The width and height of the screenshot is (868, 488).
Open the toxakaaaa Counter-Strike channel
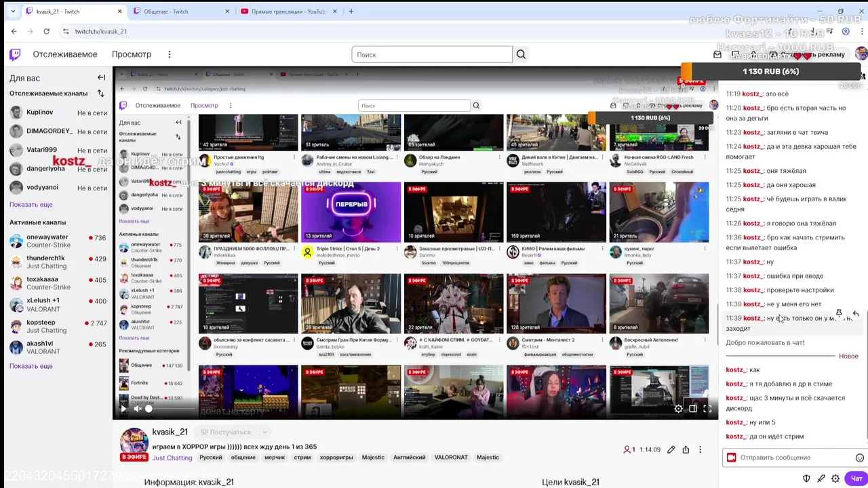pos(58,283)
